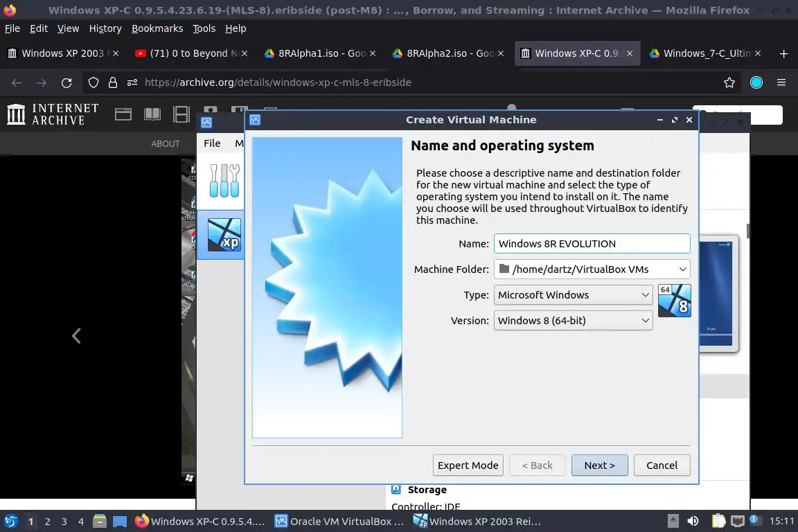
Task: Bookmark this page with the star icon
Action: pyautogui.click(x=729, y=82)
